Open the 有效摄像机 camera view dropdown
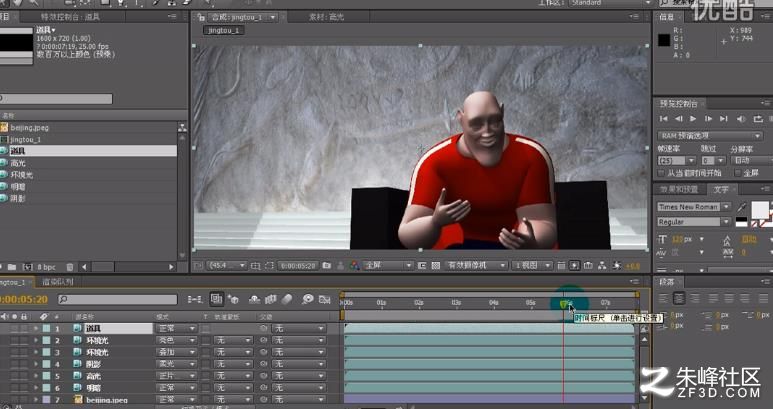This screenshot has width=773, height=409. [476, 266]
